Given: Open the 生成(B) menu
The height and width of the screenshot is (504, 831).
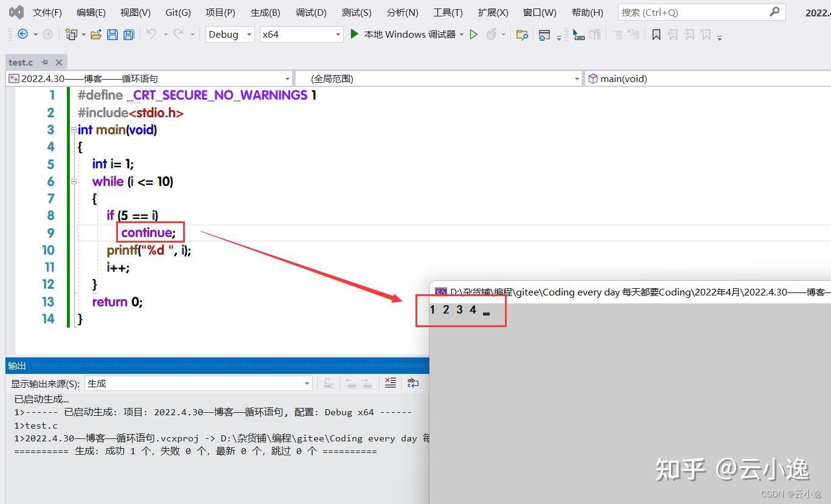Looking at the screenshot, I should [x=264, y=12].
